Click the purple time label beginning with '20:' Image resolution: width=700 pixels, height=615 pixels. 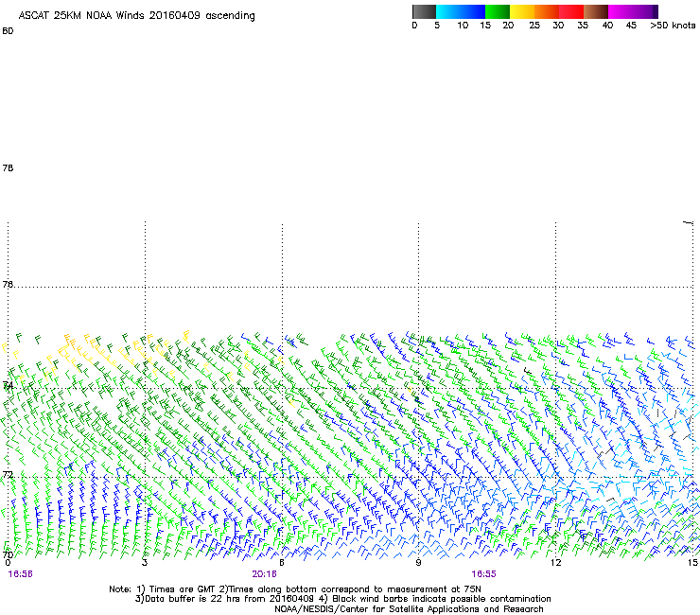[264, 574]
